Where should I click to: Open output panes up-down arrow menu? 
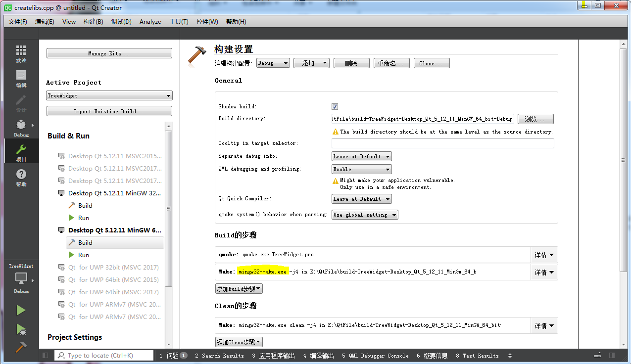point(510,356)
